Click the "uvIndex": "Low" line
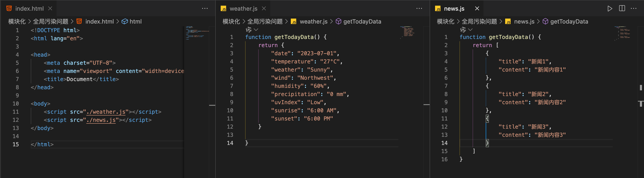 (299, 102)
